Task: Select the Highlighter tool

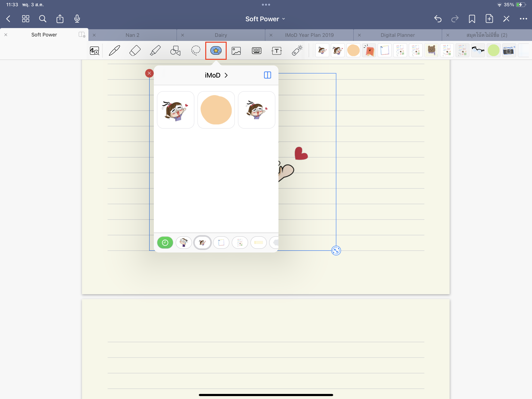Action: click(155, 51)
